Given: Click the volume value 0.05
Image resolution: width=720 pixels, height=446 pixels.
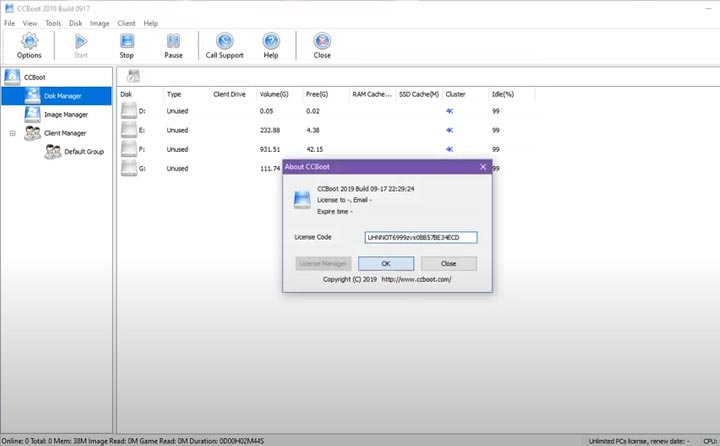Looking at the screenshot, I should click(266, 111).
